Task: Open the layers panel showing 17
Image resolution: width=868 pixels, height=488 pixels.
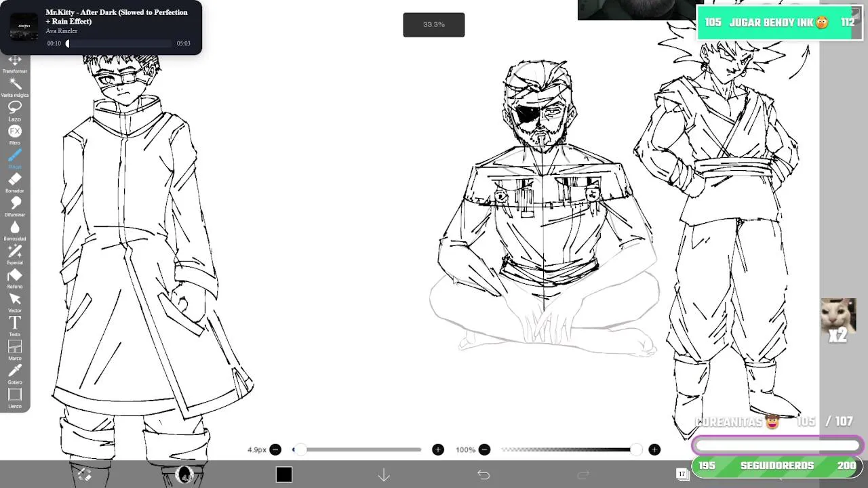Action: point(682,474)
